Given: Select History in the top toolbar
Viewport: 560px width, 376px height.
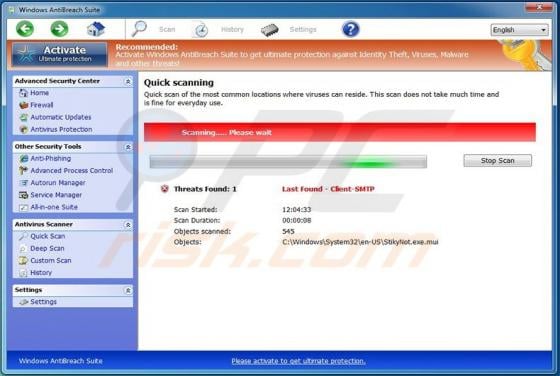Looking at the screenshot, I should coord(232,29).
